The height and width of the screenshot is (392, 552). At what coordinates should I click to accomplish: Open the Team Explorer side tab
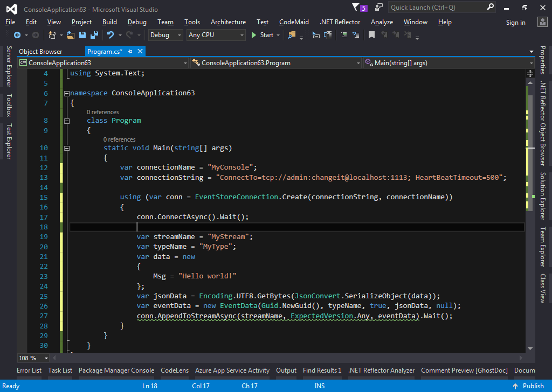543,247
